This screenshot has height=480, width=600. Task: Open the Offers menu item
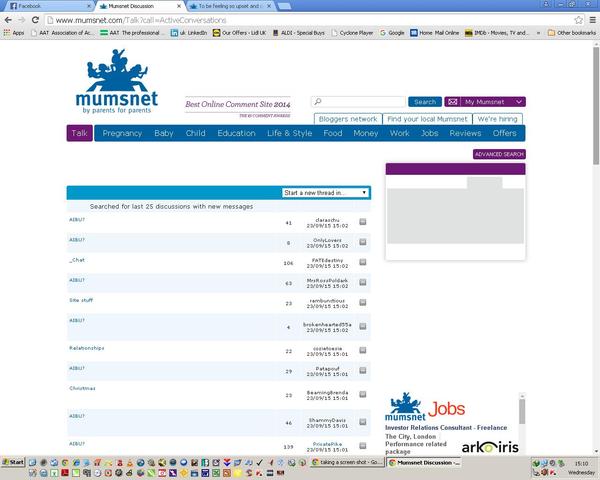coord(504,133)
